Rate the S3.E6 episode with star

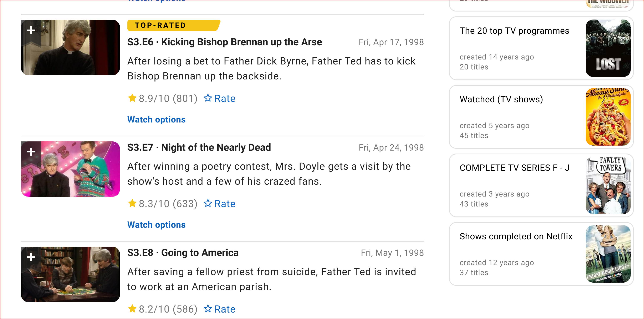tap(220, 98)
